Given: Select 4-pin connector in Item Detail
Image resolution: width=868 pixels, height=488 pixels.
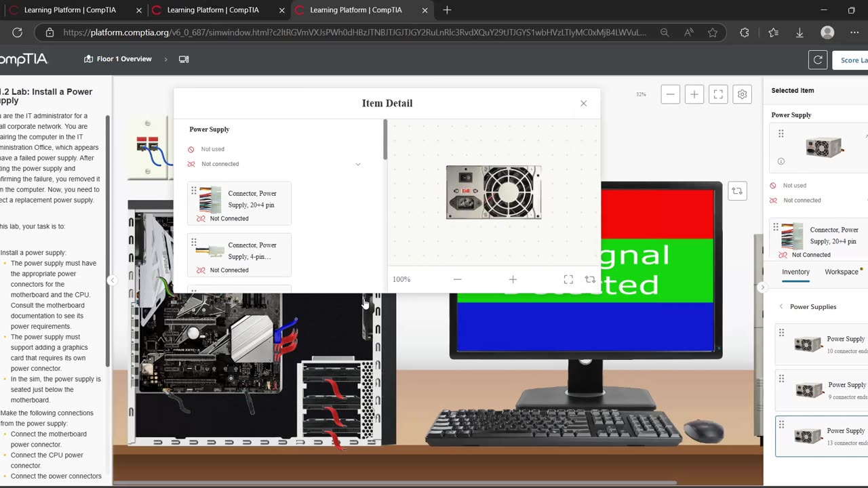Looking at the screenshot, I should (239, 254).
